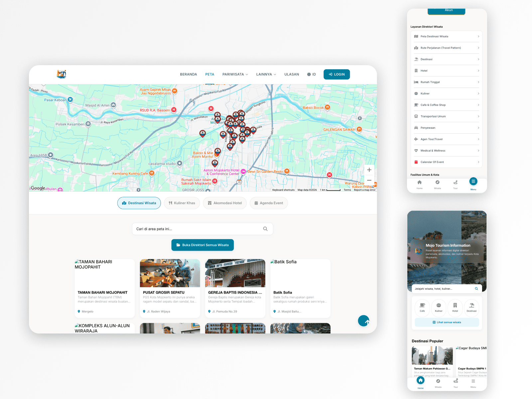Open the Calendar Of Event menu row

pos(447,162)
